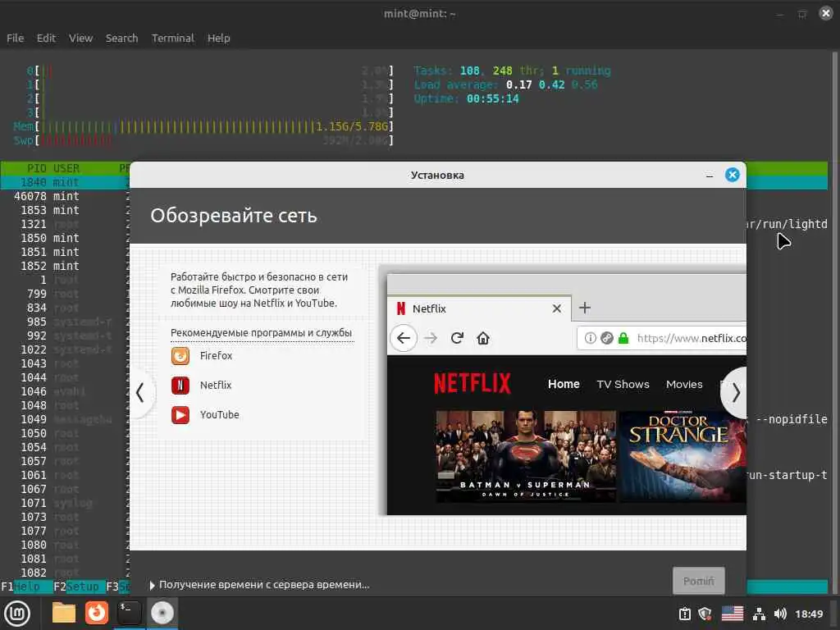The width and height of the screenshot is (840, 630).
Task: Click the Movies link in the Netflix slide
Action: pos(684,384)
